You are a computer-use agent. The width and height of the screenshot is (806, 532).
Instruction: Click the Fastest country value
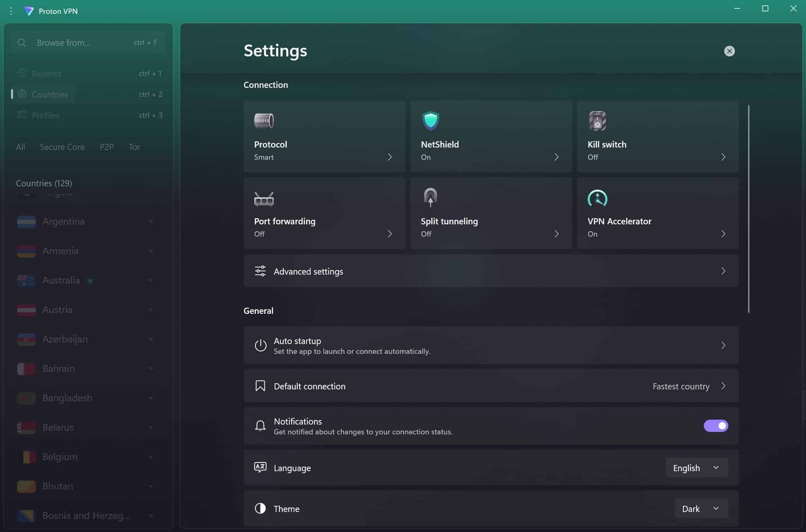point(681,386)
